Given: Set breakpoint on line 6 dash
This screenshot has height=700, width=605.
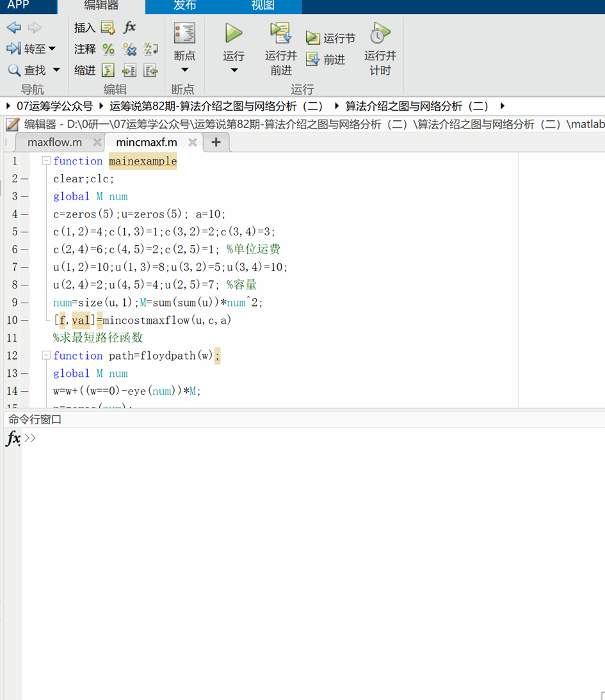Looking at the screenshot, I should [24, 250].
